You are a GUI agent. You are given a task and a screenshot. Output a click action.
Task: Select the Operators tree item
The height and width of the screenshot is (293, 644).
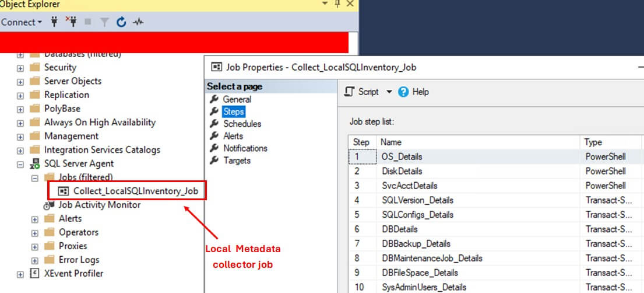(79, 232)
